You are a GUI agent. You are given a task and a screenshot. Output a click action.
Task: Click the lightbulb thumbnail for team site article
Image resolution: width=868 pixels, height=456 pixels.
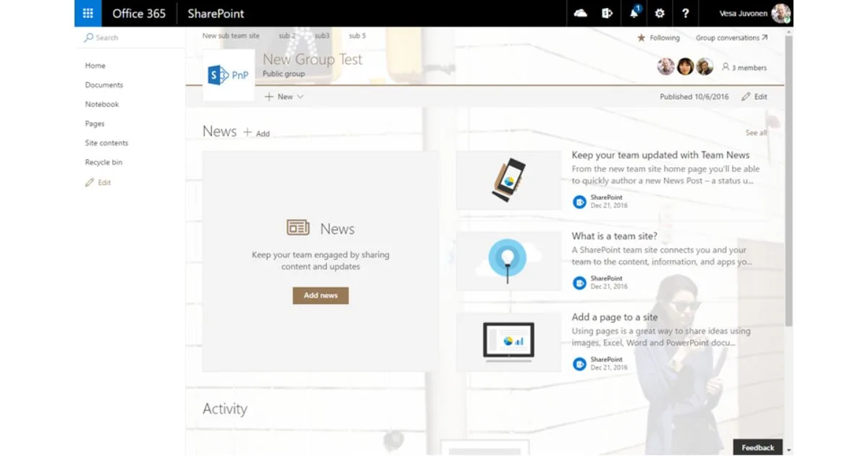[509, 261]
